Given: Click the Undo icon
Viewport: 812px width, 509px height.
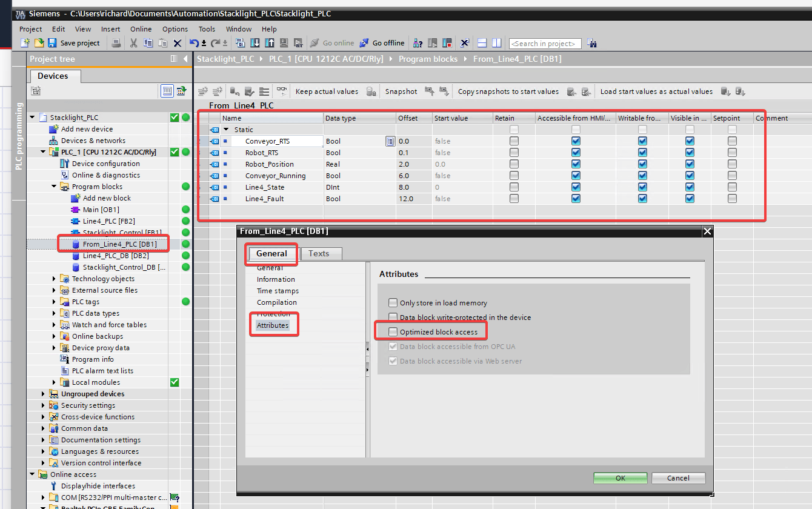Looking at the screenshot, I should [x=194, y=43].
